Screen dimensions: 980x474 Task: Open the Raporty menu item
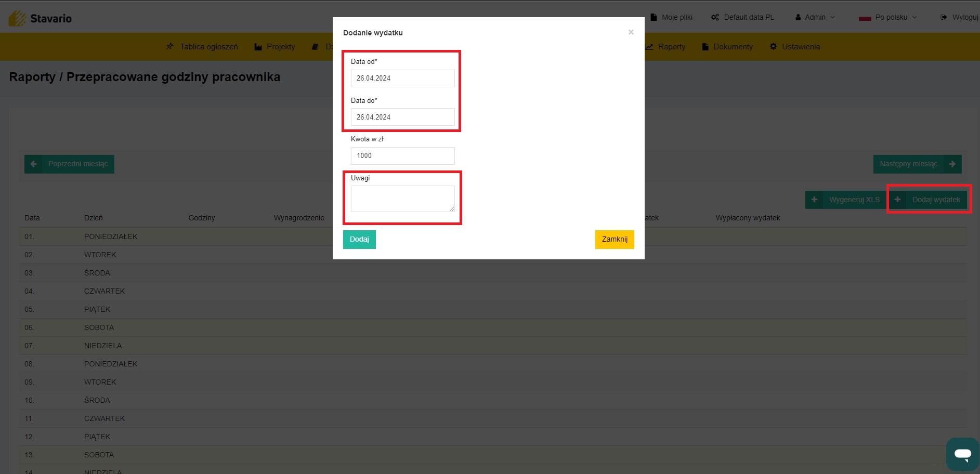point(665,47)
